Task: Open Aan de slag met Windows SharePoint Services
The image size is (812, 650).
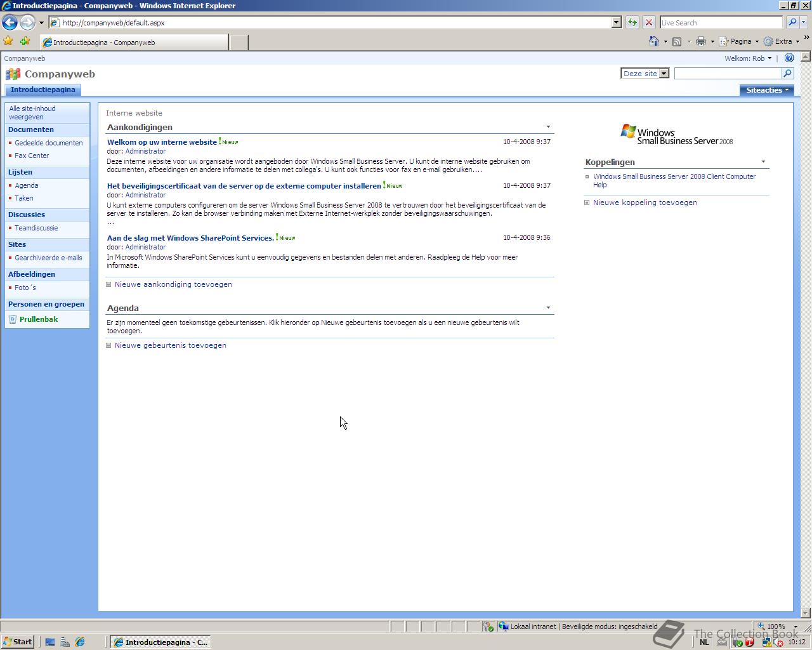Action: (190, 238)
